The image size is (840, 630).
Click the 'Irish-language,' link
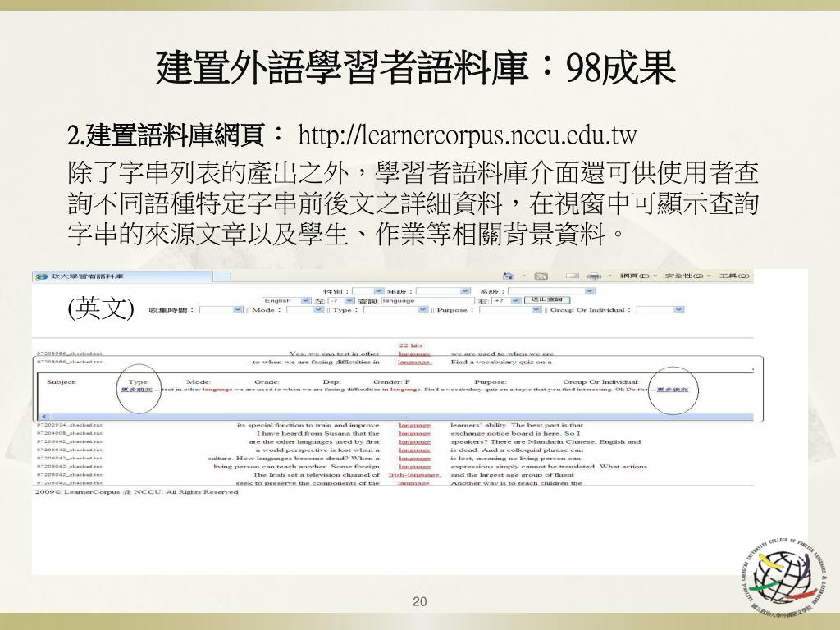pyautogui.click(x=415, y=475)
